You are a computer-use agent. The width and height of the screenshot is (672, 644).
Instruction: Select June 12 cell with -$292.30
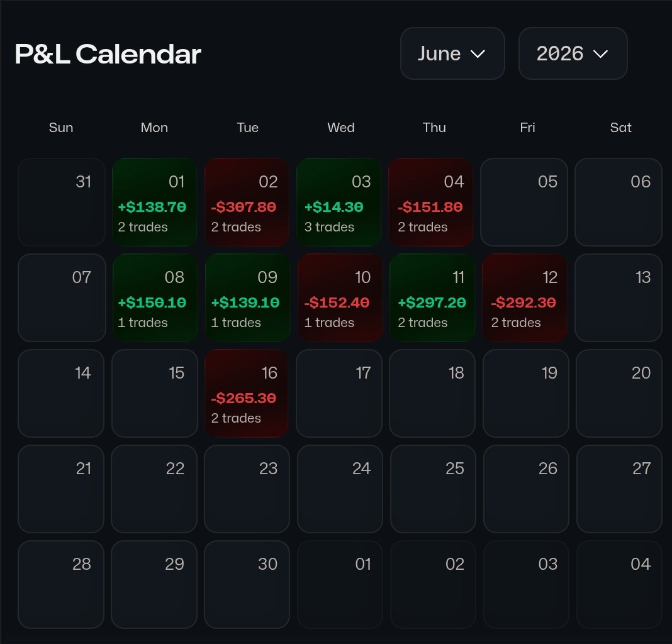point(525,298)
